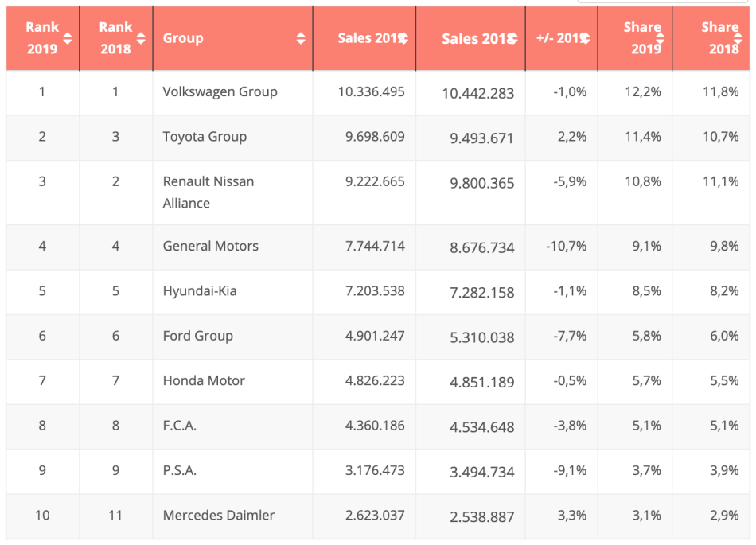Sort table by Rank 2018 column arrows
756x545 pixels.
pyautogui.click(x=141, y=38)
